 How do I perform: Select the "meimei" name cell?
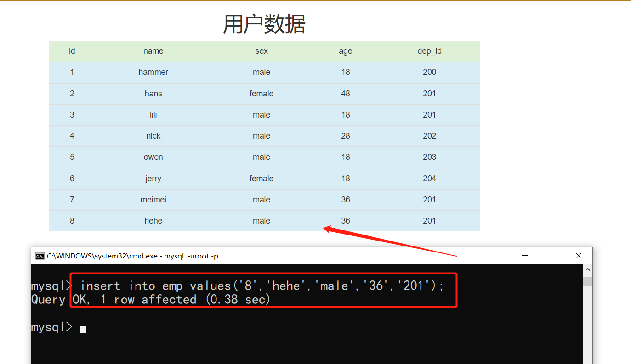point(153,200)
